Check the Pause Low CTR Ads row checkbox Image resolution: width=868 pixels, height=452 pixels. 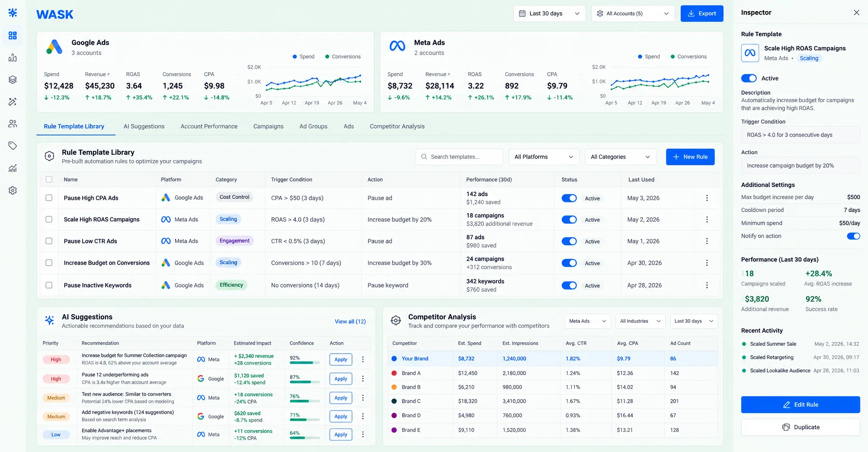(49, 241)
